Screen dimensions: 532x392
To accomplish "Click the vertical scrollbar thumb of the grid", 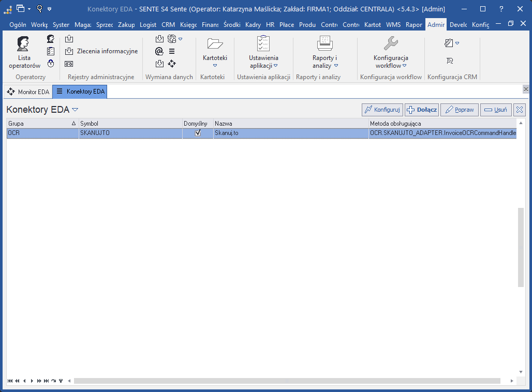I will click(521, 248).
